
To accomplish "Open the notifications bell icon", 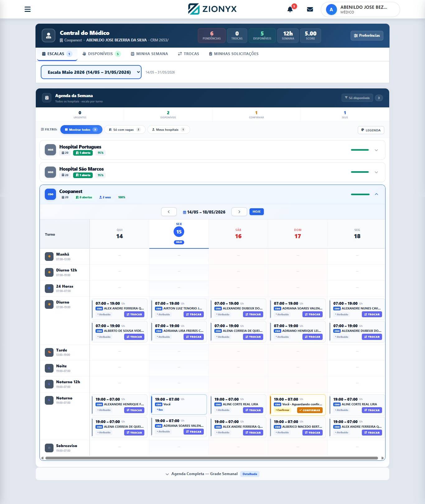I will click(x=290, y=9).
